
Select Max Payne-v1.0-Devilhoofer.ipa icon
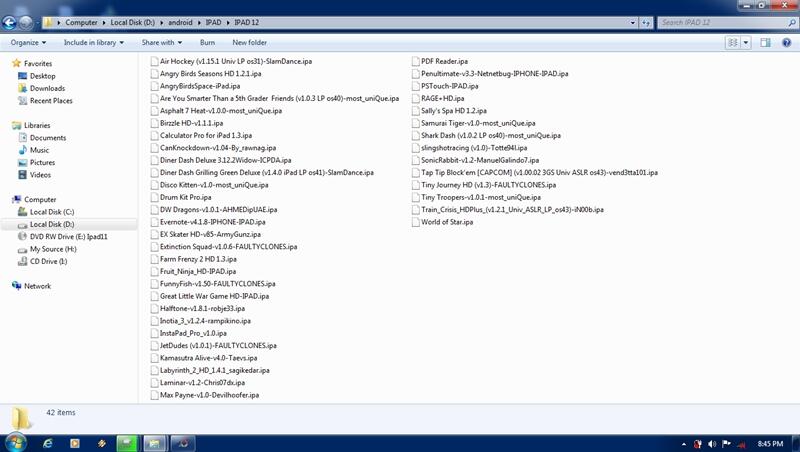[x=155, y=395]
